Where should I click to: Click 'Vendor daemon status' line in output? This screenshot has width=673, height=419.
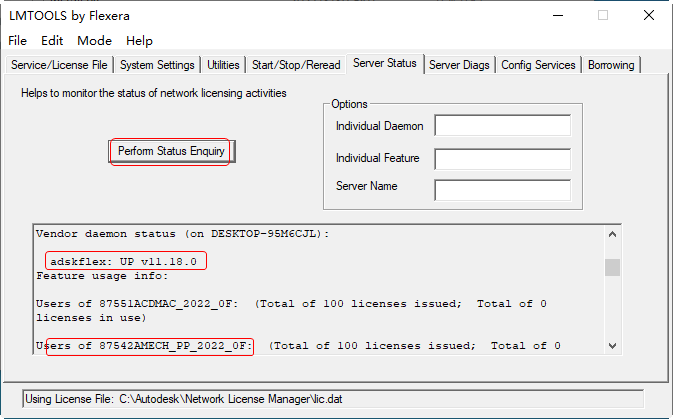182,234
